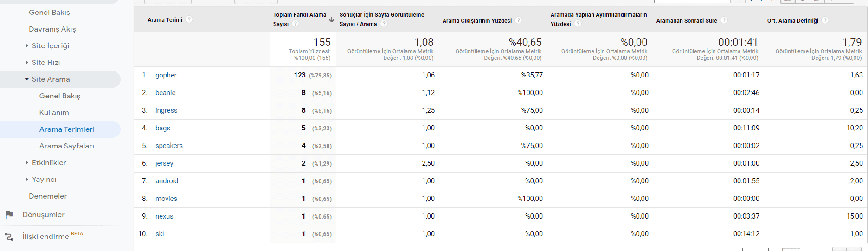Open Davranış Akışı in the sidebar

point(53,29)
